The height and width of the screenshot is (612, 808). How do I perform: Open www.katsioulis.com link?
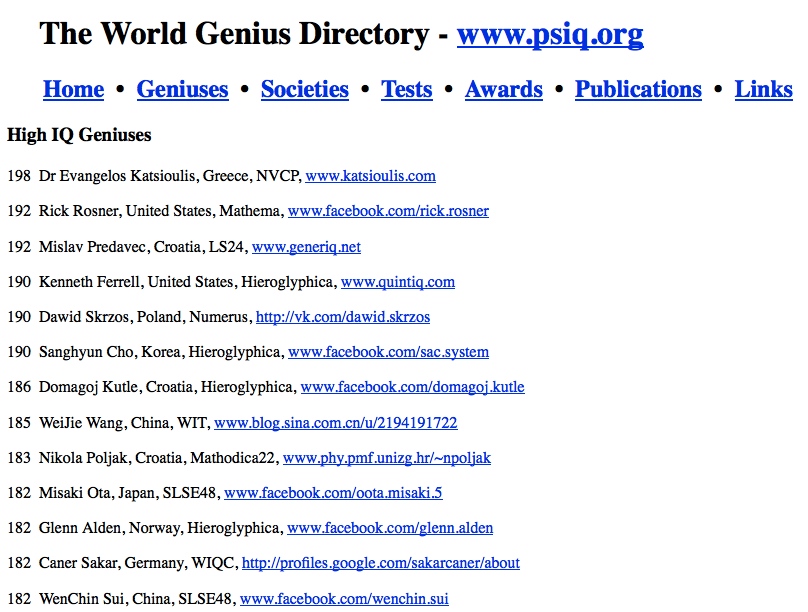pyautogui.click(x=370, y=176)
